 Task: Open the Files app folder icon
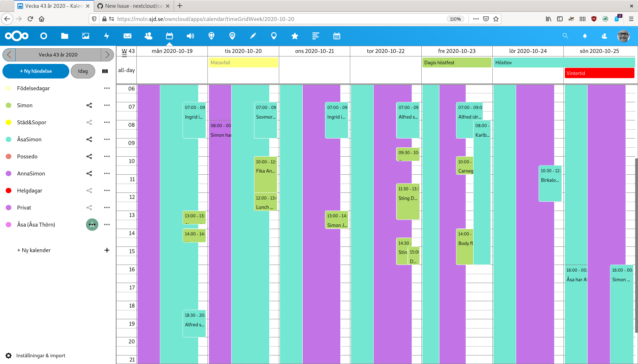tap(64, 36)
